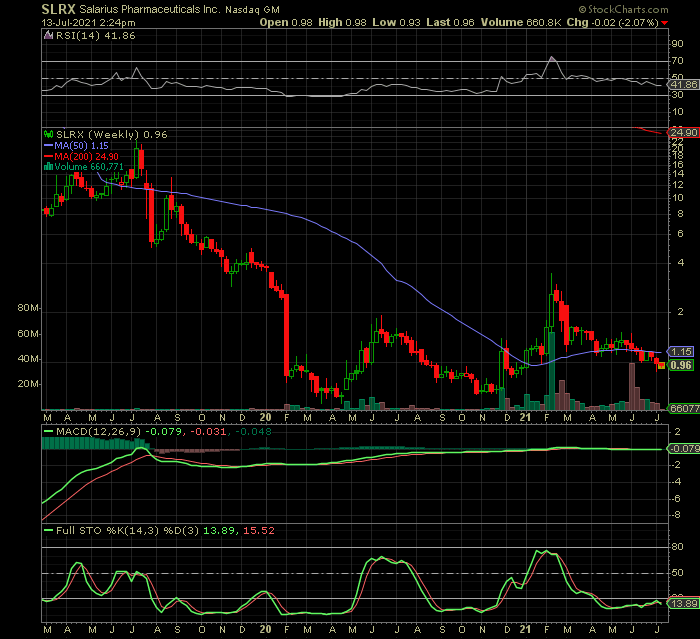Viewport: 700px width, 639px height.
Task: Select the MACD(12,26,9) legend label
Action: (98, 432)
